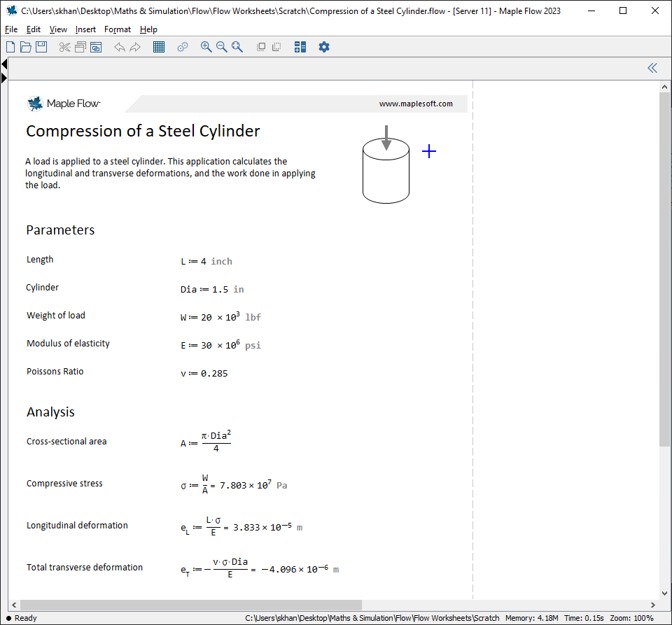Open Maple Flow options via gear icon

coord(323,47)
